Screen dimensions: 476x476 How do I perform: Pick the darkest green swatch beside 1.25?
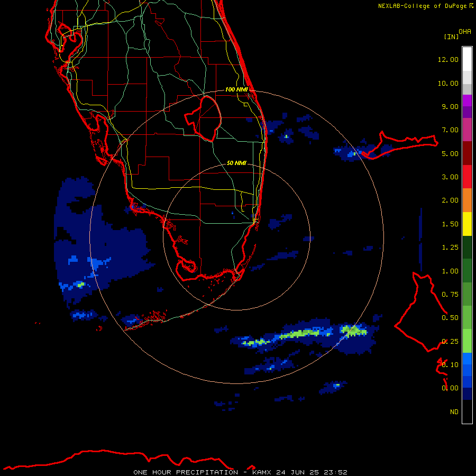pos(467,248)
